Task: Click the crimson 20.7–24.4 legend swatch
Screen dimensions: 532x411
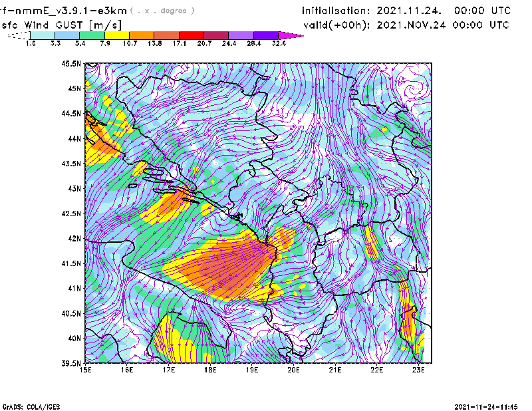Action: point(216,35)
